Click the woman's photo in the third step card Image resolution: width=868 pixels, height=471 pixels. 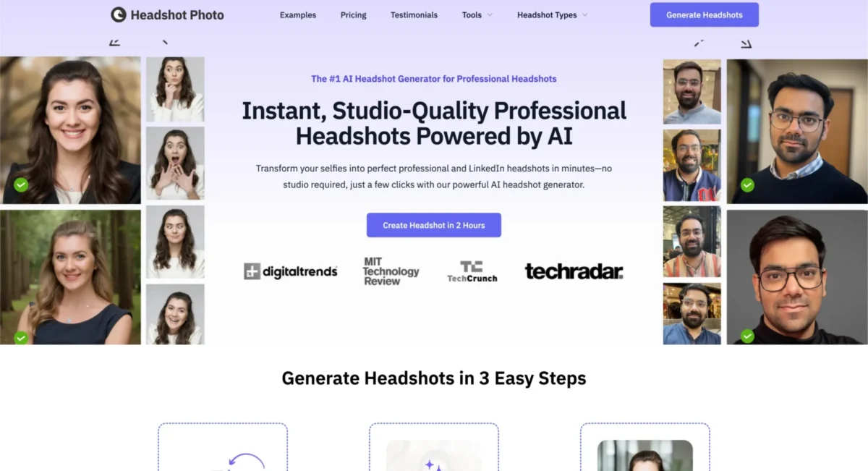click(645, 455)
